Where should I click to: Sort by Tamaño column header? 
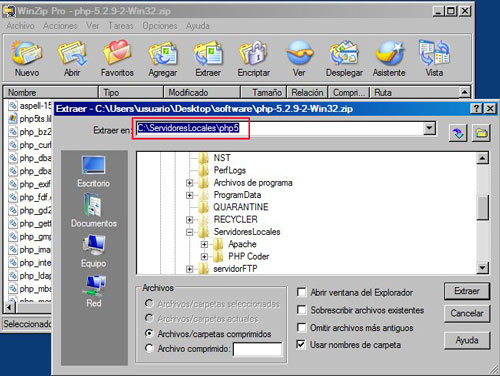(264, 92)
